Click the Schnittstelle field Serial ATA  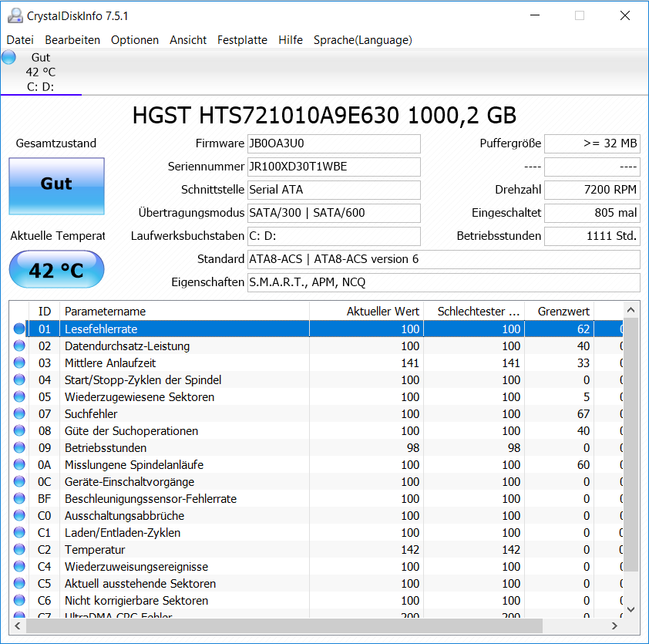click(x=334, y=190)
